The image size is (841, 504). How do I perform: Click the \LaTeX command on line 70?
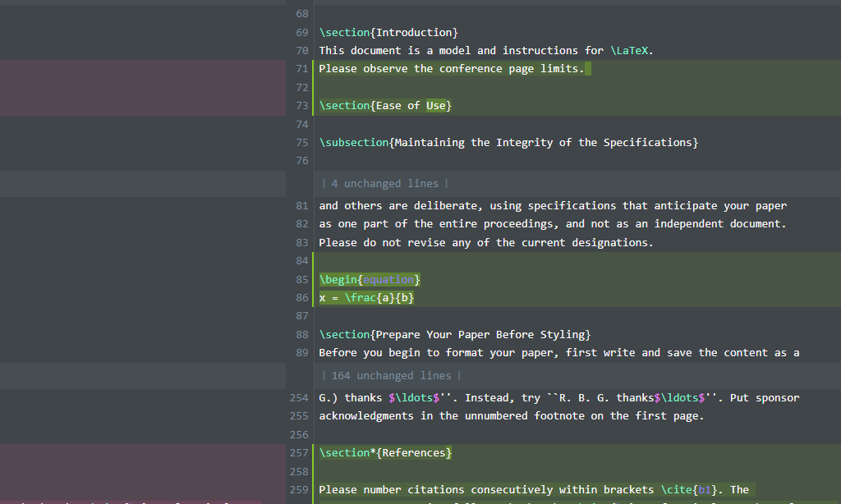(628, 50)
